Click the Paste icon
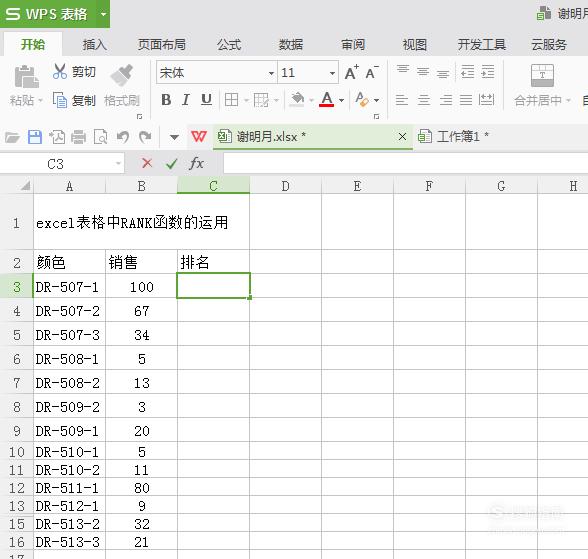The height and width of the screenshot is (559, 588). 26,76
